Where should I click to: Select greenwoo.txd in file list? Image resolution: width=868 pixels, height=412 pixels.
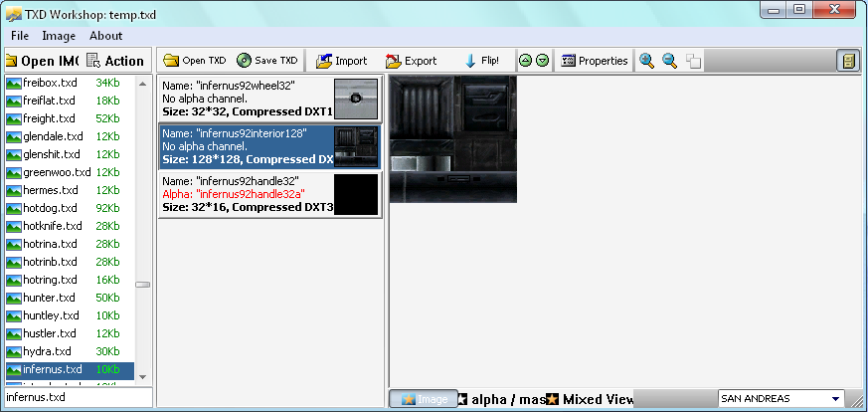point(70,172)
